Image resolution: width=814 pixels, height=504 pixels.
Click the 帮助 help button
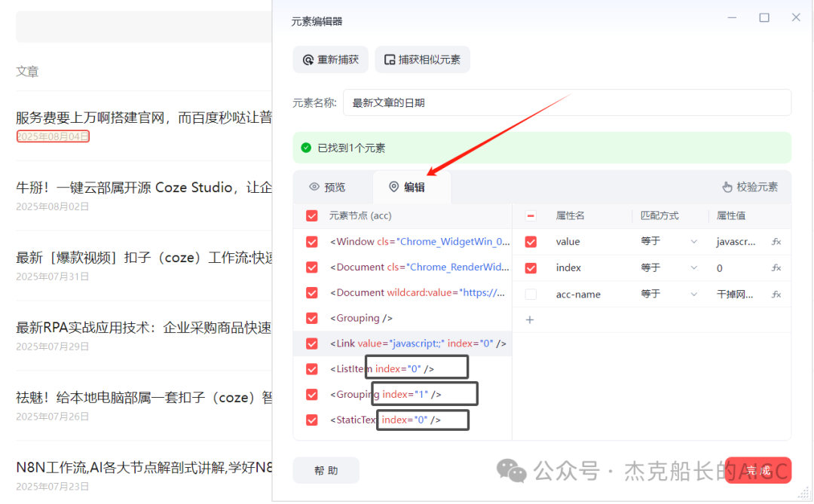pyautogui.click(x=326, y=471)
